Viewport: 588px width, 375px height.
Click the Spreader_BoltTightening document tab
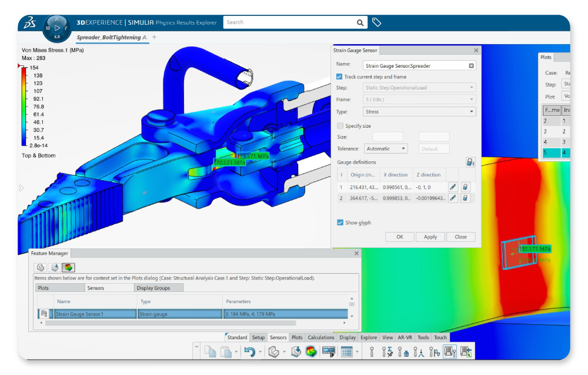click(x=112, y=37)
